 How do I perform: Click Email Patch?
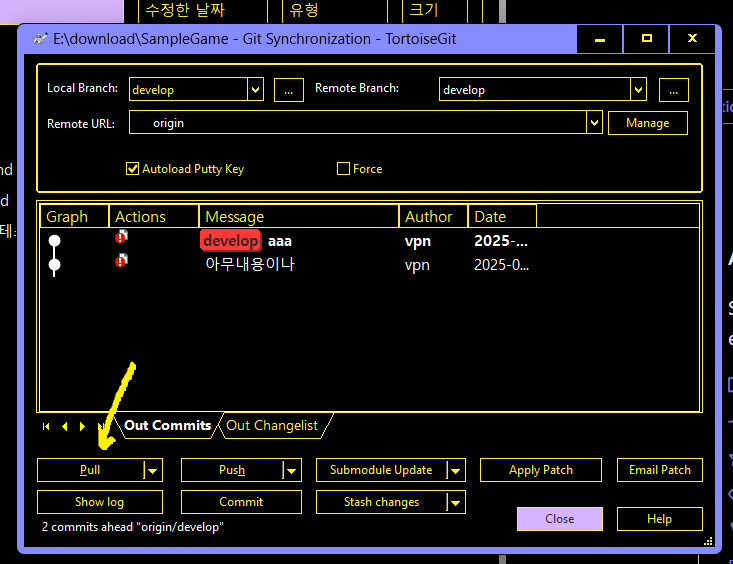click(660, 470)
